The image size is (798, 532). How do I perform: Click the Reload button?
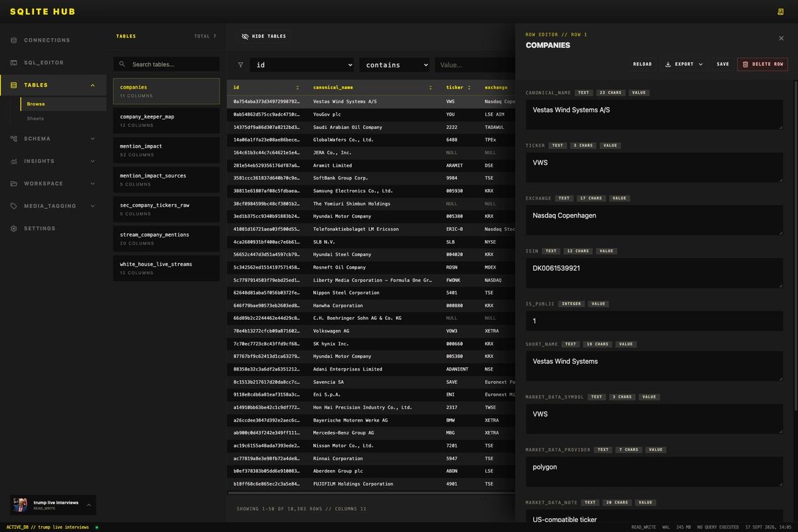click(642, 65)
